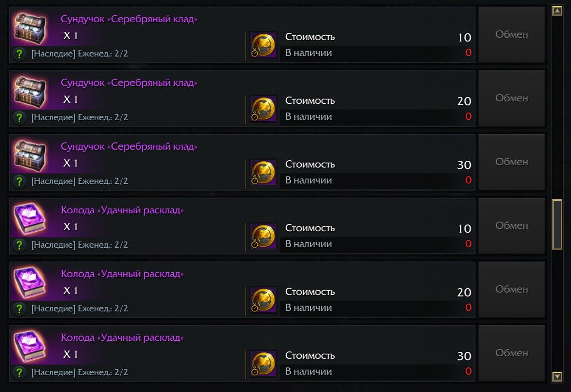This screenshot has height=392, width=571.
Task: Click «Сундучок «Серебряный клад»» title costing 20
Action: [129, 83]
